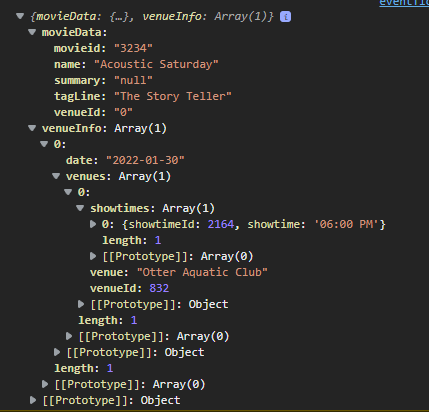
Task: Click the venueInfo: key label
Action: click(75, 128)
